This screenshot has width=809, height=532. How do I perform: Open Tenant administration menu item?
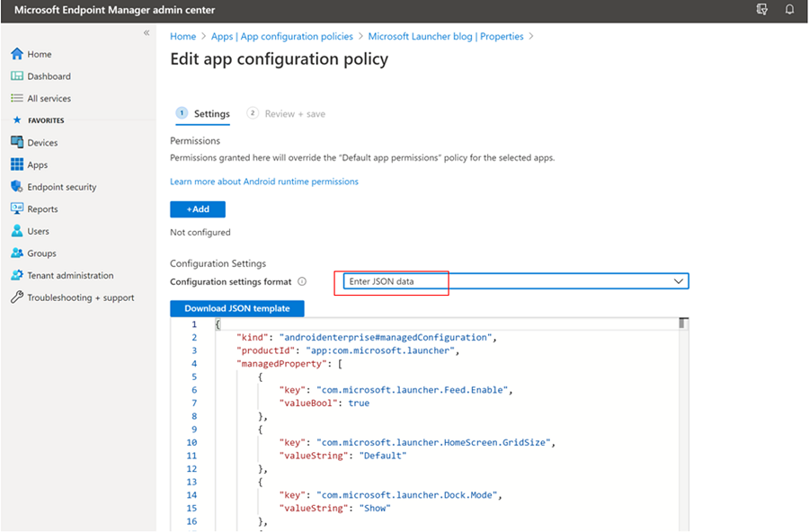[x=70, y=276]
